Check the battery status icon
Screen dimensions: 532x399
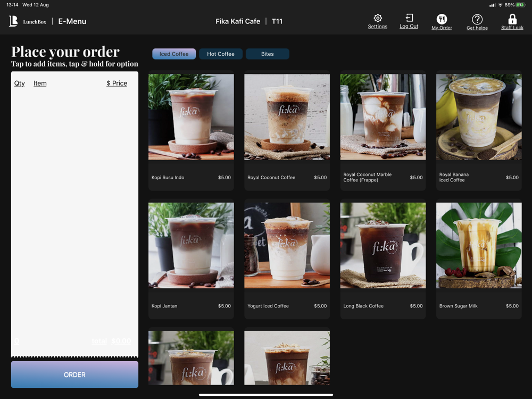click(x=520, y=5)
